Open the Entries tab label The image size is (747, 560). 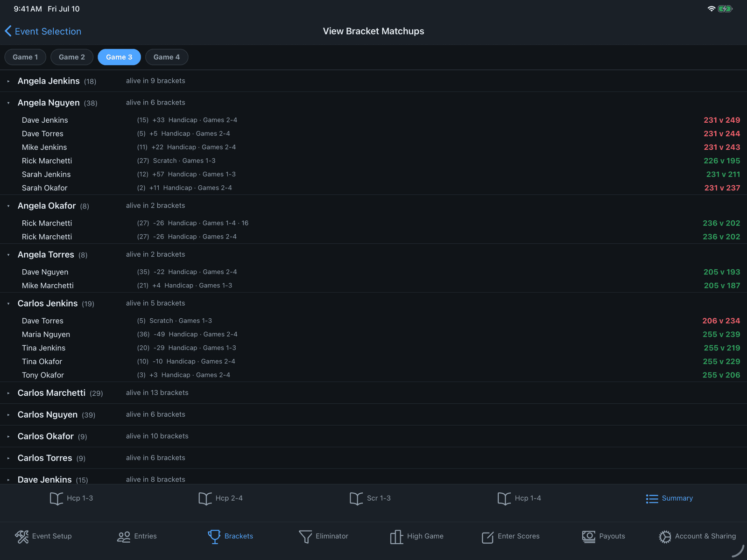click(x=145, y=536)
